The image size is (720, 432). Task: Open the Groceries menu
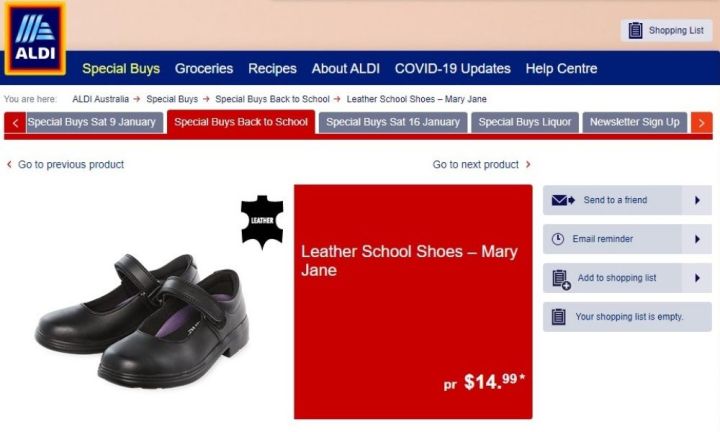pos(204,68)
